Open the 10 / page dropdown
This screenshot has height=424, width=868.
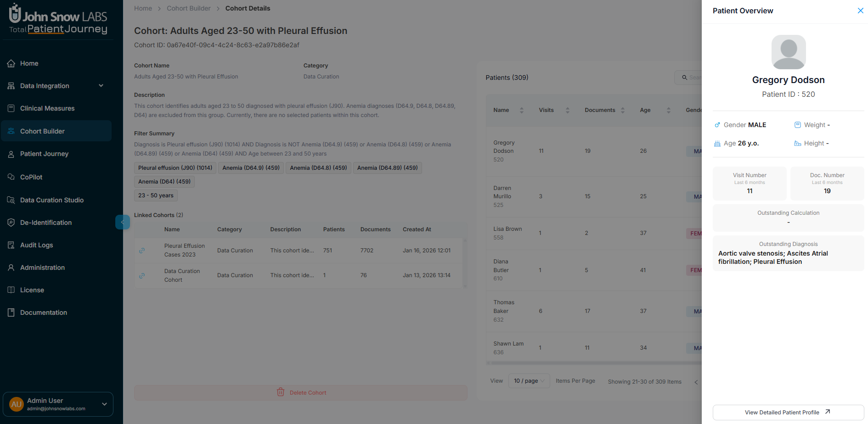pyautogui.click(x=529, y=381)
